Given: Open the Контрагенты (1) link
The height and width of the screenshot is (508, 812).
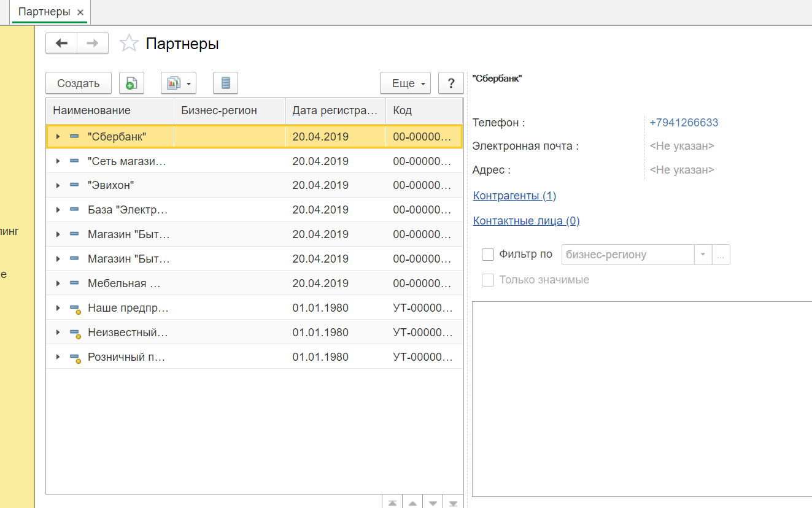Looking at the screenshot, I should tap(514, 196).
